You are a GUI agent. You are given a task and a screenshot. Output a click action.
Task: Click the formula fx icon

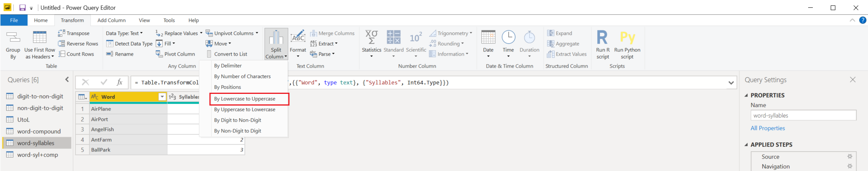pyautogui.click(x=120, y=82)
